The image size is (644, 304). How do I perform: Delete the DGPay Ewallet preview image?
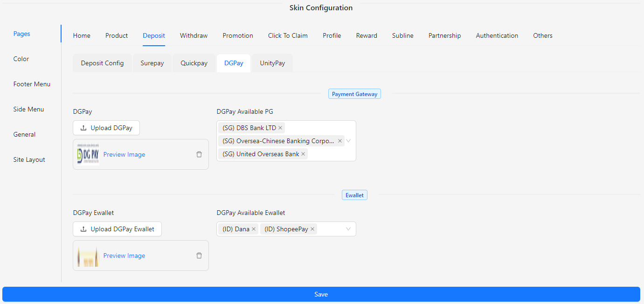coord(199,255)
